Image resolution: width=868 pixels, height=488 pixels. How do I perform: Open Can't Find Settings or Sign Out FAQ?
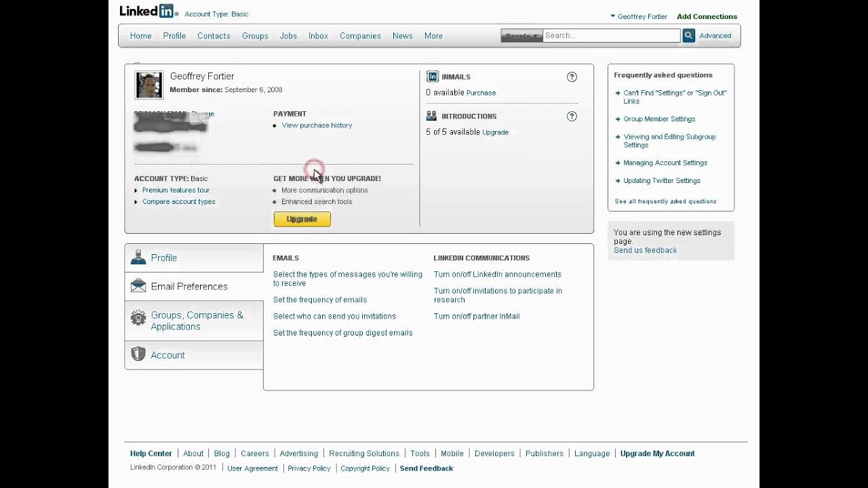(675, 97)
